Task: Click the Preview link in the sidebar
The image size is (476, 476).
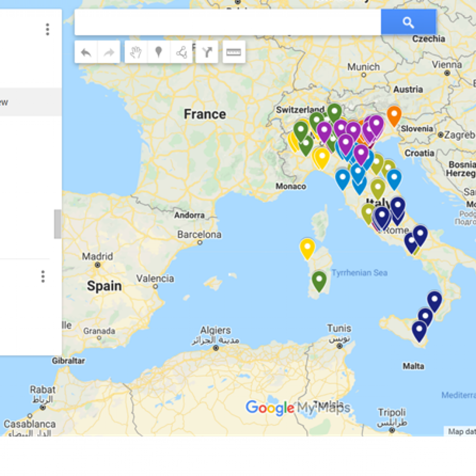Action: click(4, 102)
